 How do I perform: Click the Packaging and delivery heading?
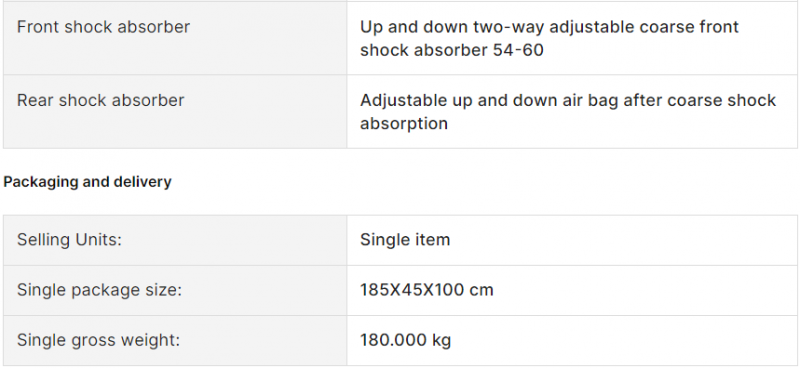pos(87,182)
